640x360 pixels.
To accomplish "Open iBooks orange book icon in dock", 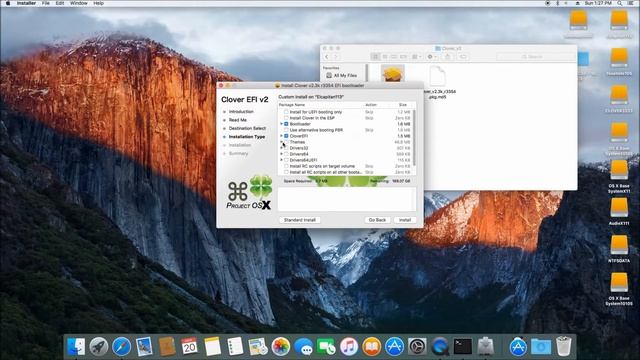I will pyautogui.click(x=371, y=347).
